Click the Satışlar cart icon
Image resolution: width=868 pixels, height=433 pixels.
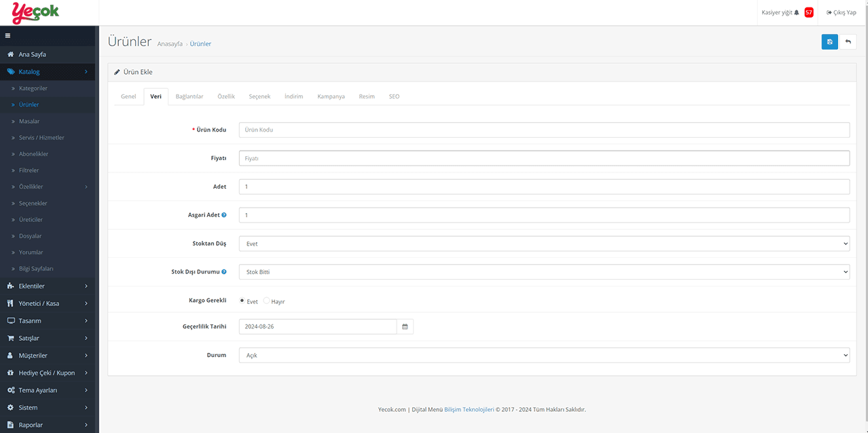[11, 338]
